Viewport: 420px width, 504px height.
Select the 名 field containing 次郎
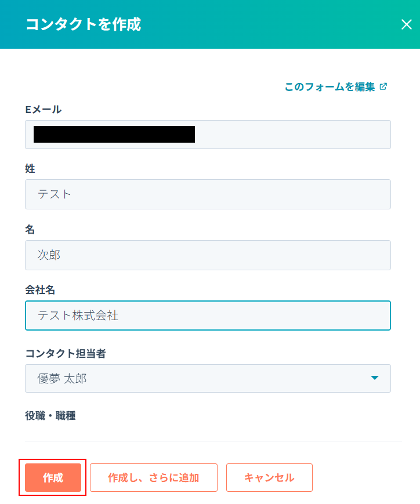click(208, 255)
